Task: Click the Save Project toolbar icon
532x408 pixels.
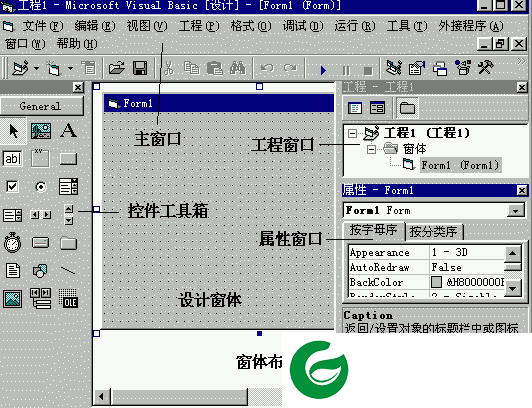Action: coord(140,68)
